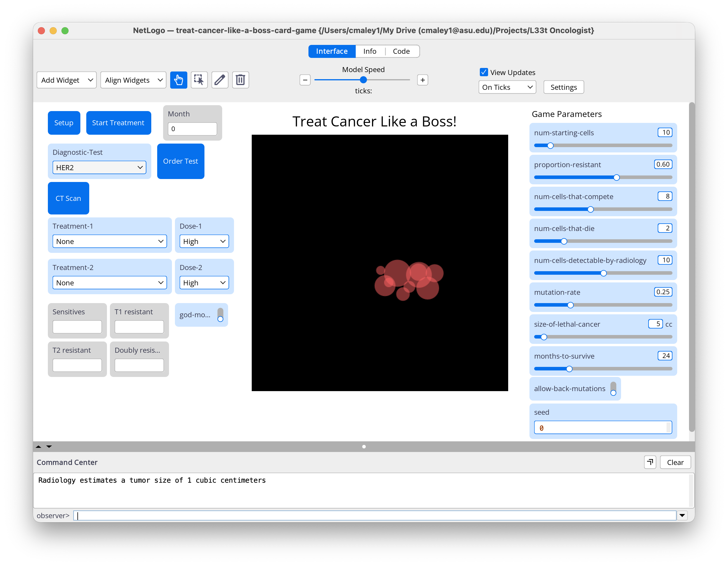Collapse the Command Center with the down arrow

[x=49, y=447]
